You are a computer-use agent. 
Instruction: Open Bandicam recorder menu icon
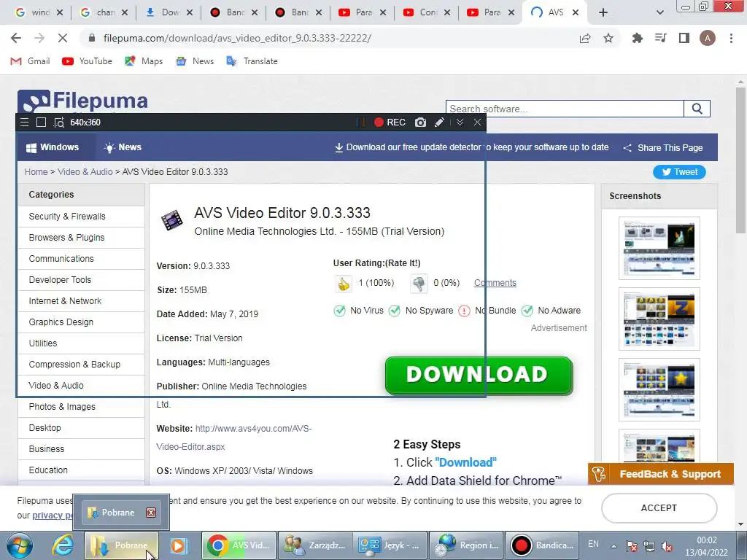click(x=24, y=122)
